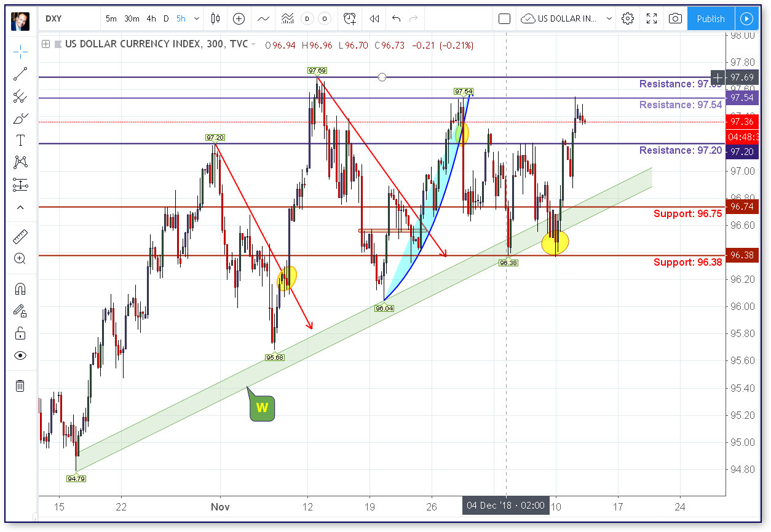
Task: Click the plus button at price 97.69
Action: pyautogui.click(x=718, y=77)
